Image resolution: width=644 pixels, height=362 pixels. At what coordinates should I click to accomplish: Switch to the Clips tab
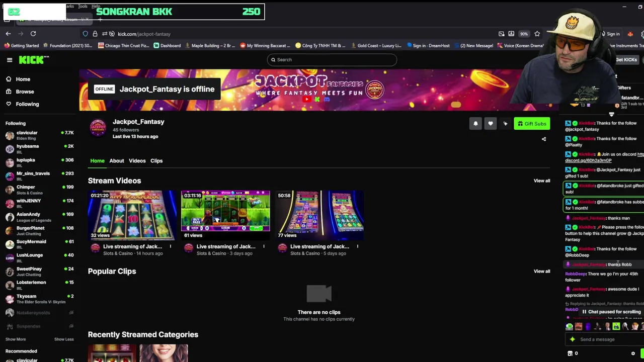tap(156, 161)
